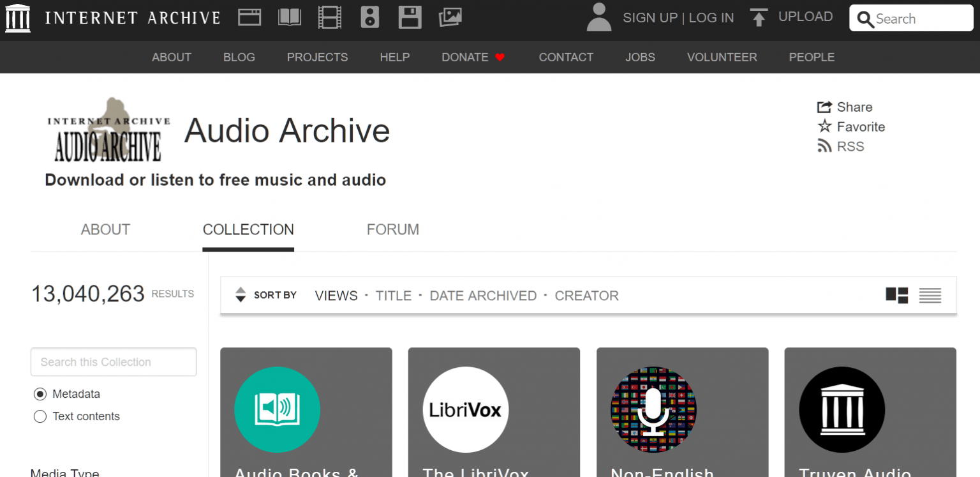
Task: Open the LOG IN link
Action: pyautogui.click(x=711, y=17)
